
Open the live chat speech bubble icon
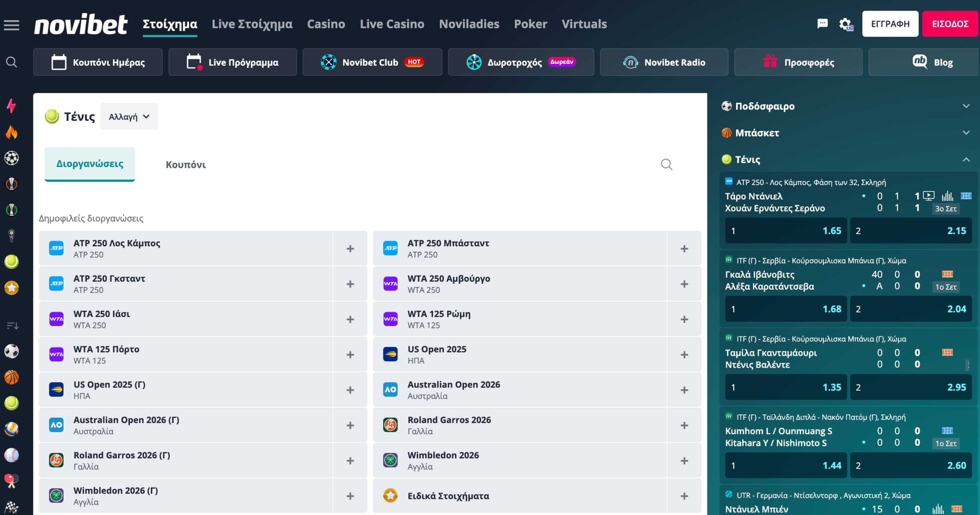click(822, 24)
